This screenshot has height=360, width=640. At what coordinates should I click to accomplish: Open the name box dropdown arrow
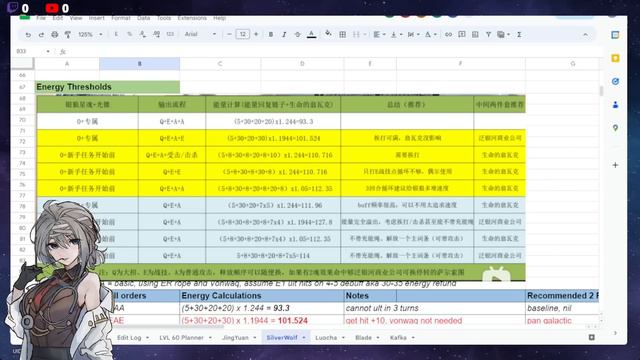point(48,51)
